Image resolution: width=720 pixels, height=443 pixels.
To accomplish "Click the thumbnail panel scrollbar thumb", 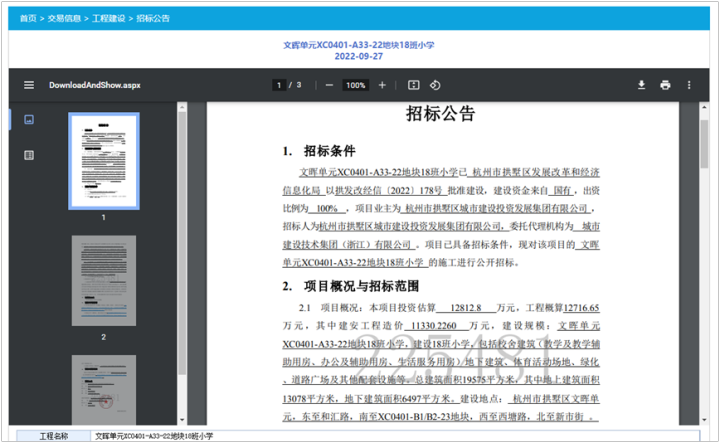I will pos(182,243).
